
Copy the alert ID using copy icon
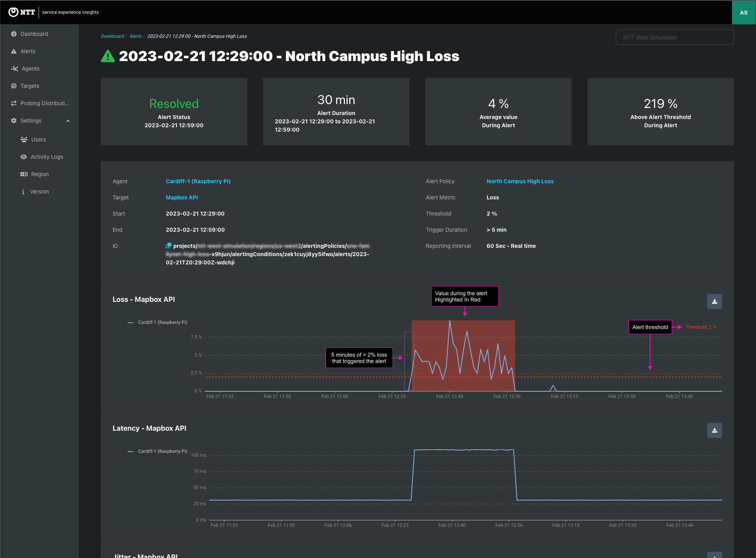click(x=169, y=246)
